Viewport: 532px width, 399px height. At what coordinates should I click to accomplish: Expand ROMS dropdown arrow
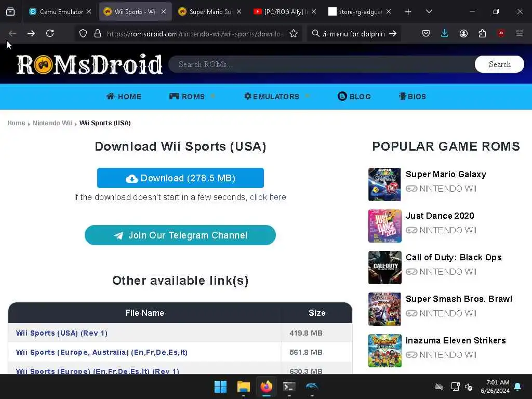pos(212,96)
